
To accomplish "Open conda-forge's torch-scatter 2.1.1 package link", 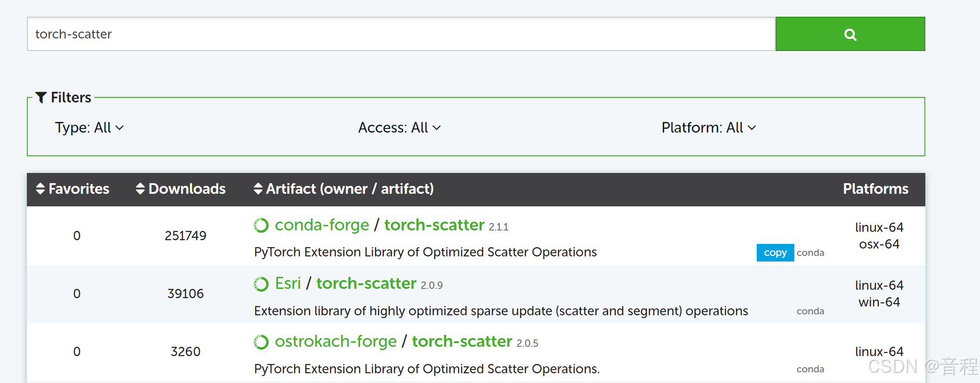I will (434, 225).
